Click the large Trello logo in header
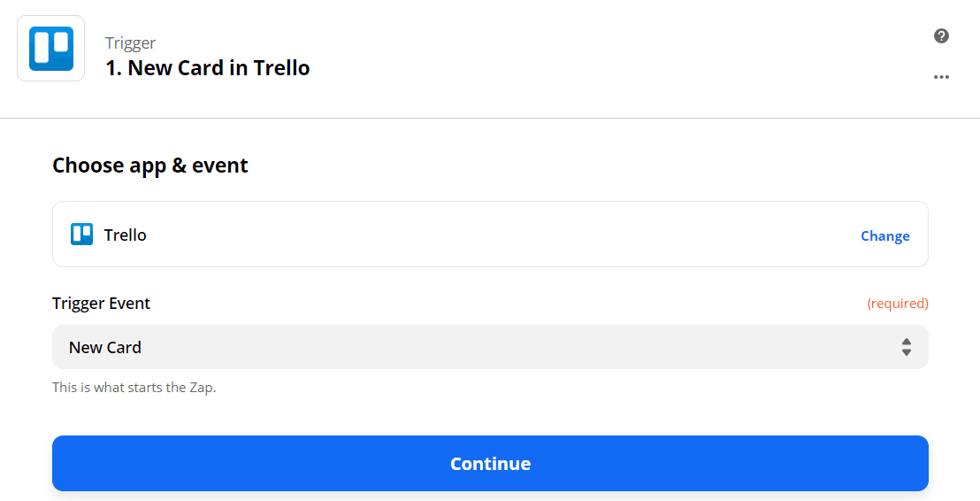This screenshot has height=501, width=980. pos(50,49)
